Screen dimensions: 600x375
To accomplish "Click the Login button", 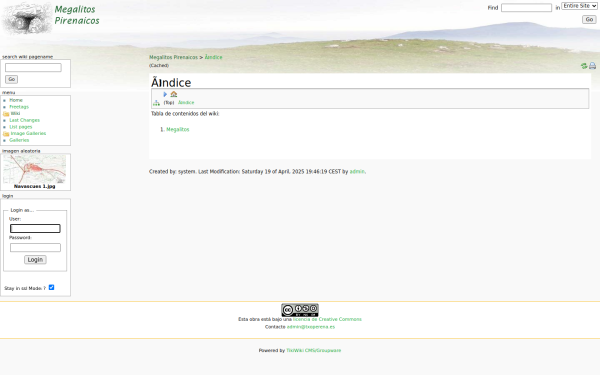I will click(x=35, y=260).
